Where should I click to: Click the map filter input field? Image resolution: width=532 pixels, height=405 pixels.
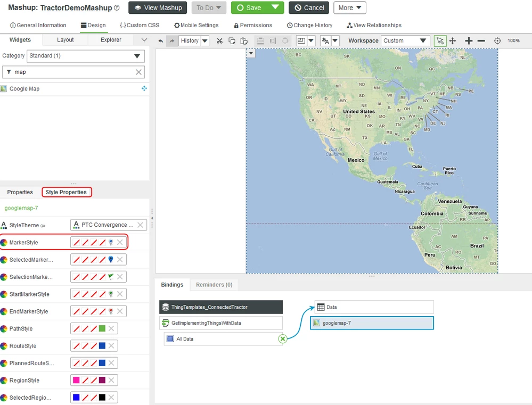[73, 72]
